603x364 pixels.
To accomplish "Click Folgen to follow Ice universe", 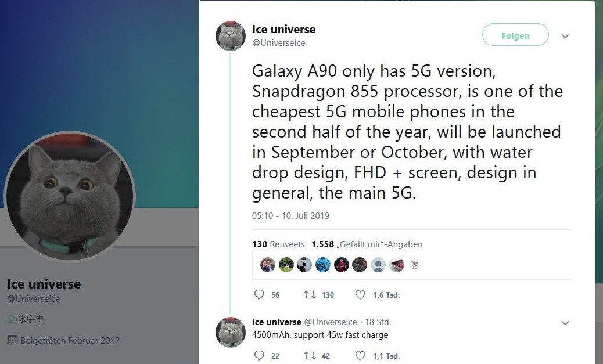I will click(x=515, y=35).
